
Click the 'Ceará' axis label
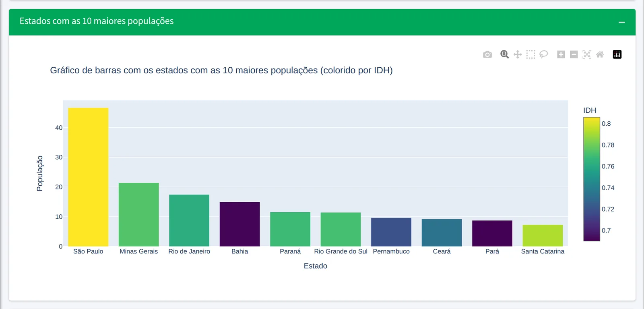click(x=442, y=251)
